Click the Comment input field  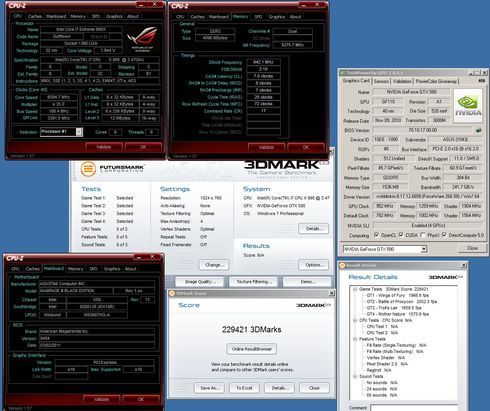(414, 408)
